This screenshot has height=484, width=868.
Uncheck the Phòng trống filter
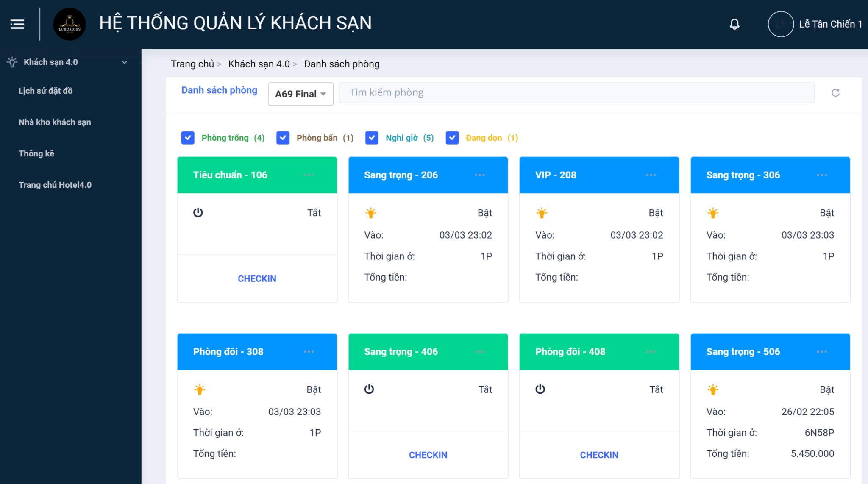point(188,138)
